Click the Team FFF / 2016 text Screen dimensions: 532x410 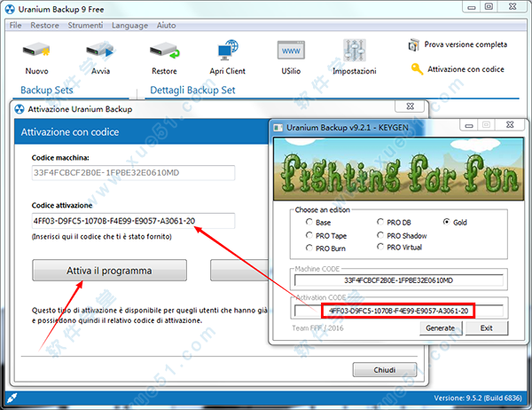pyautogui.click(x=317, y=328)
